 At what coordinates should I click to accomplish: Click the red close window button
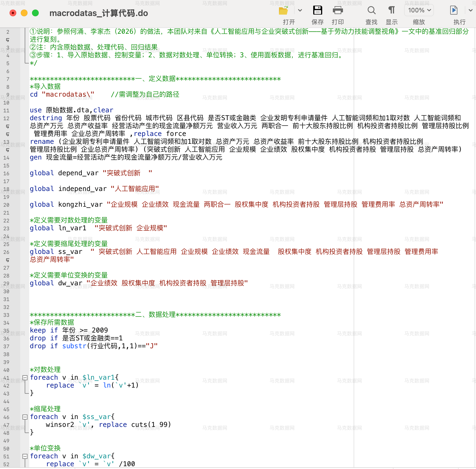tap(13, 13)
